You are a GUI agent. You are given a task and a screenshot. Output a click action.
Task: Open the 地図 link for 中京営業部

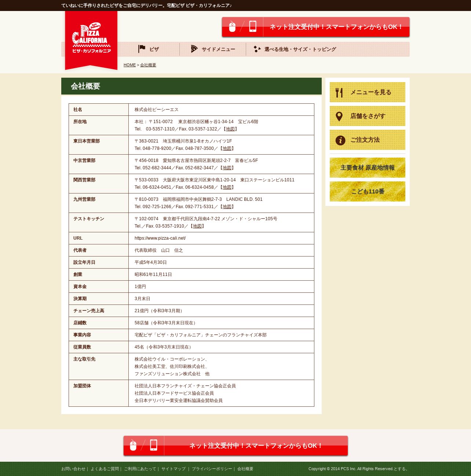(x=227, y=168)
